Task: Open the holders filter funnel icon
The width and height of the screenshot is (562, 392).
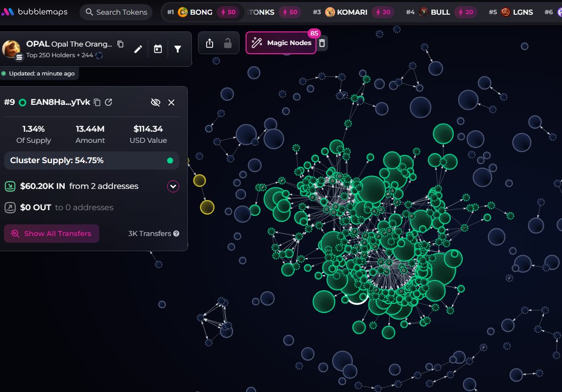Action: pyautogui.click(x=178, y=49)
